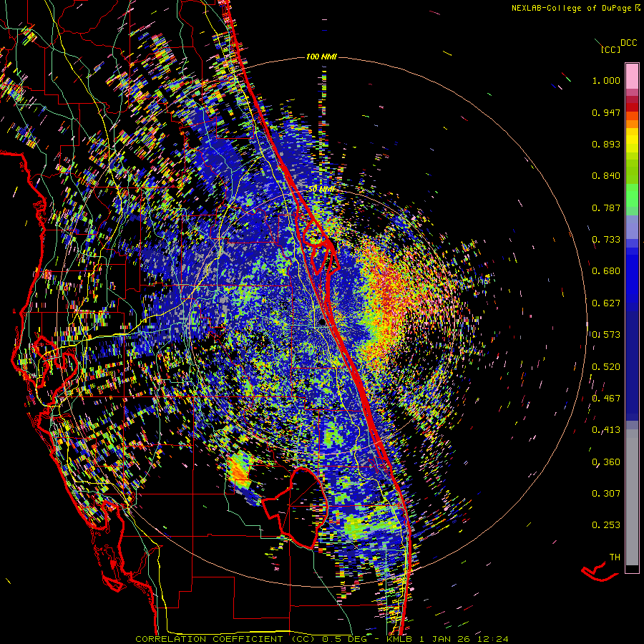The height and width of the screenshot is (644, 644).
Task: Click the 0.733 scale value
Action: pyautogui.click(x=606, y=240)
